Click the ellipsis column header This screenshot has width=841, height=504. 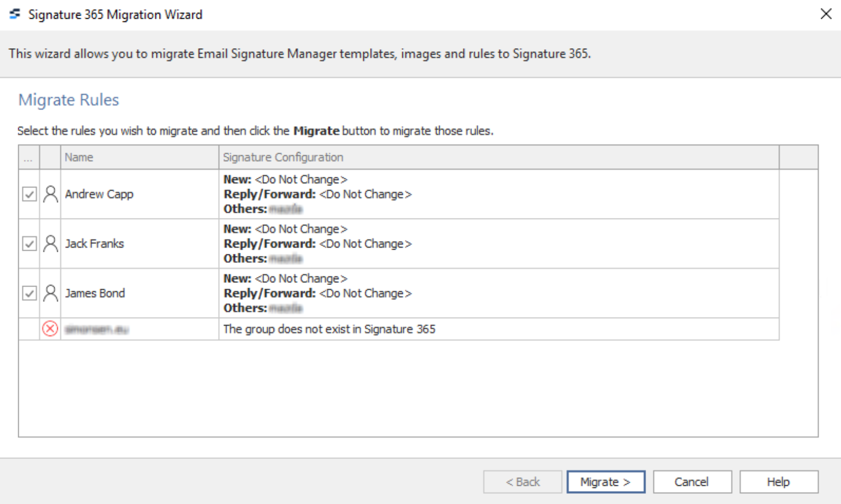[x=29, y=157]
